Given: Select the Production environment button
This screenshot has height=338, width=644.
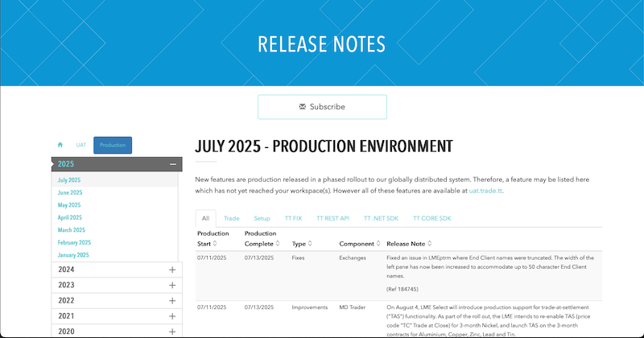Looking at the screenshot, I should [x=112, y=145].
